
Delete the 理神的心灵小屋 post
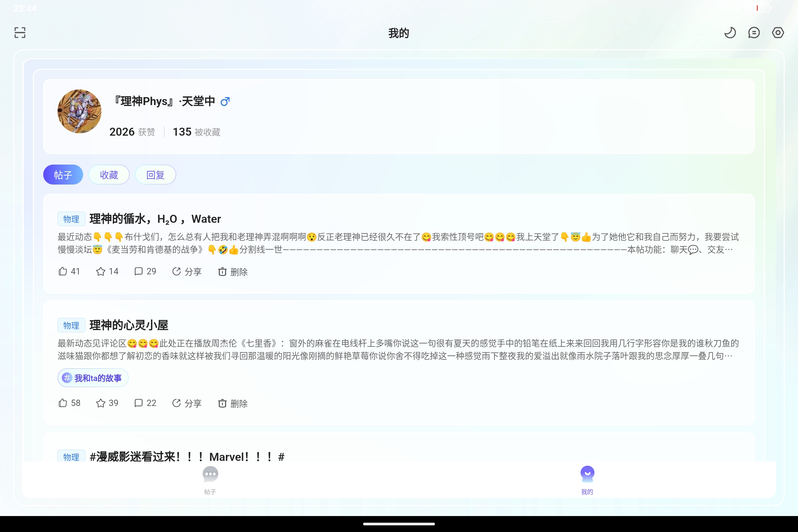coord(232,403)
